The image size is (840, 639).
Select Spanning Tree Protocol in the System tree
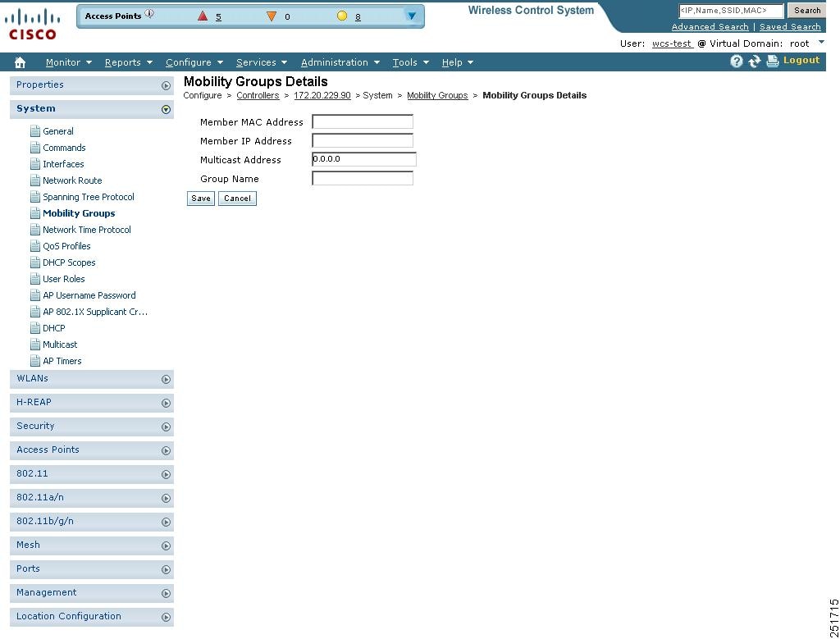[x=89, y=197]
